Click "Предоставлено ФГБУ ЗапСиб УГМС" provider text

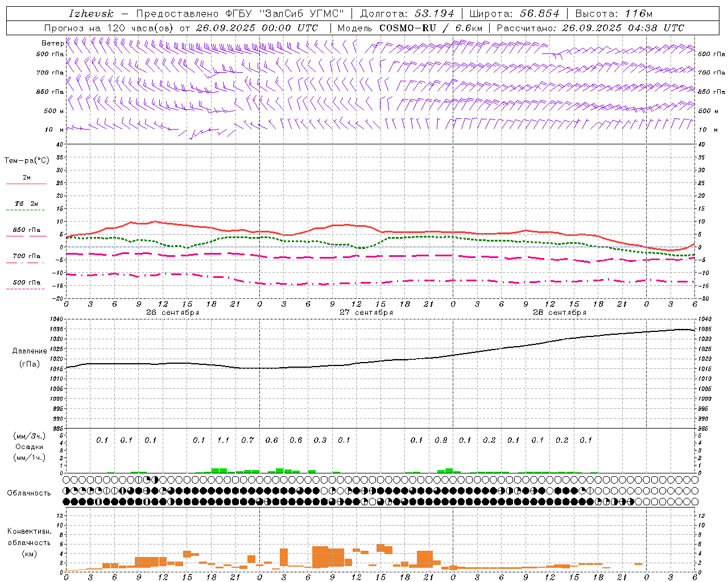point(239,14)
